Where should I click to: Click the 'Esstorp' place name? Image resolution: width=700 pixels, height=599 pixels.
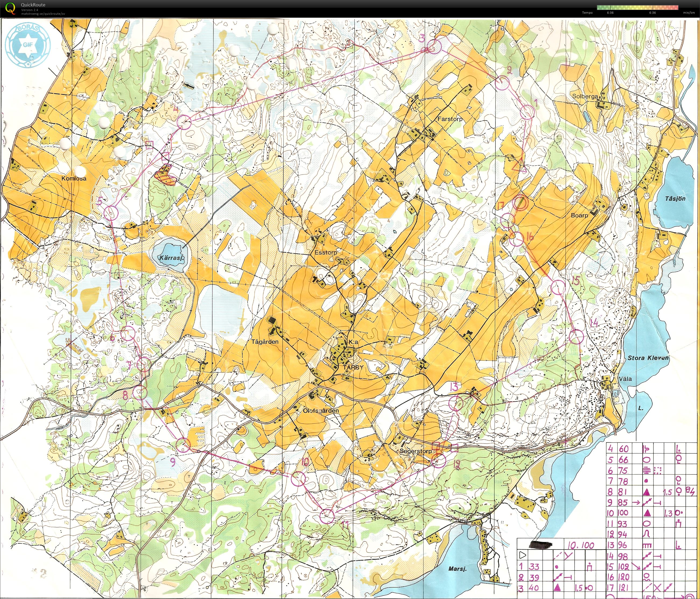click(x=326, y=252)
